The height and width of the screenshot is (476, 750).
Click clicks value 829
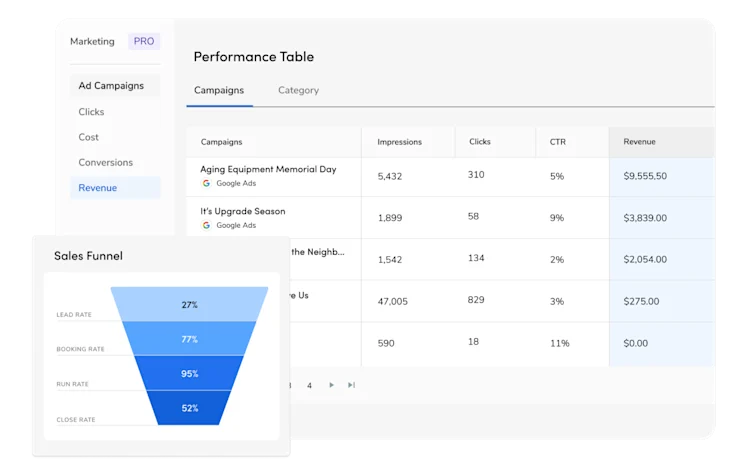[x=476, y=300]
